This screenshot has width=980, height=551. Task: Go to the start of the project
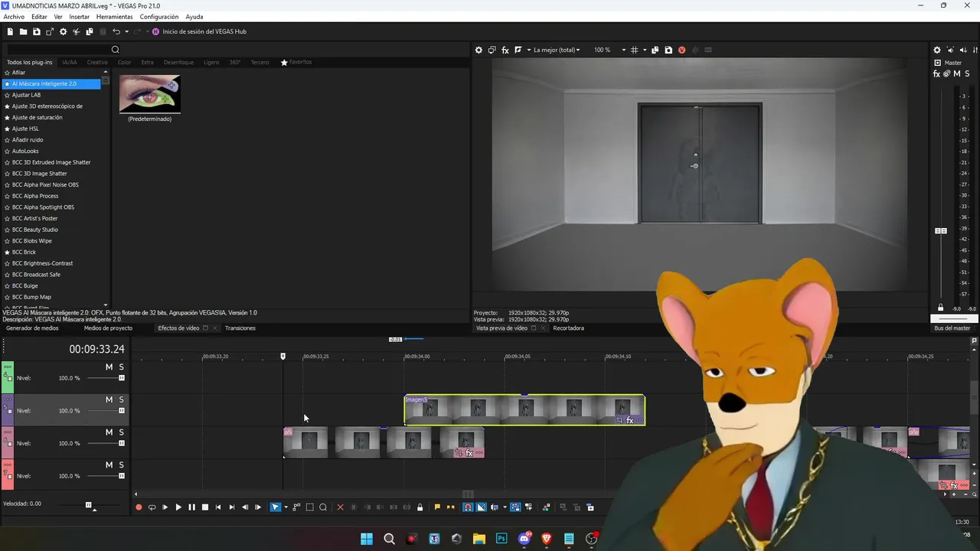click(218, 507)
